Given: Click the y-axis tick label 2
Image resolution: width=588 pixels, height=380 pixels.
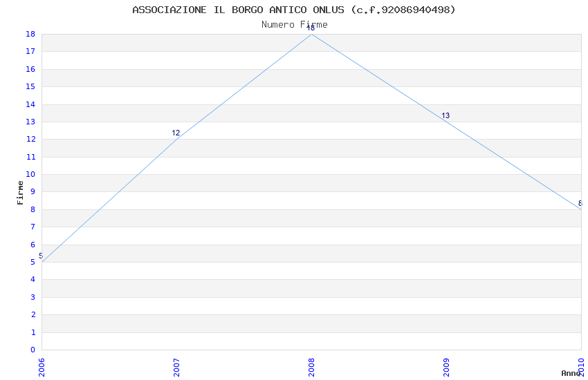Looking at the screenshot, I should click(x=33, y=314).
